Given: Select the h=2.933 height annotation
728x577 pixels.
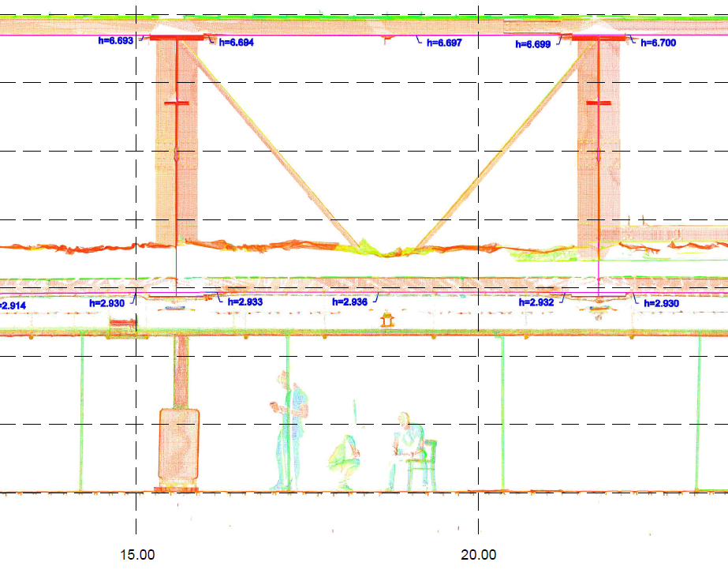Looking at the screenshot, I should (245, 302).
